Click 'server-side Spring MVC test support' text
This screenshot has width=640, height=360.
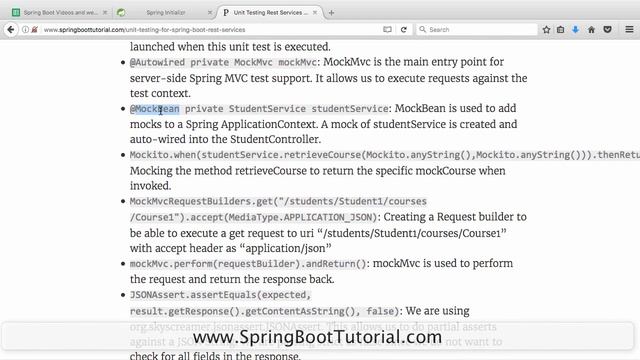(x=221, y=78)
